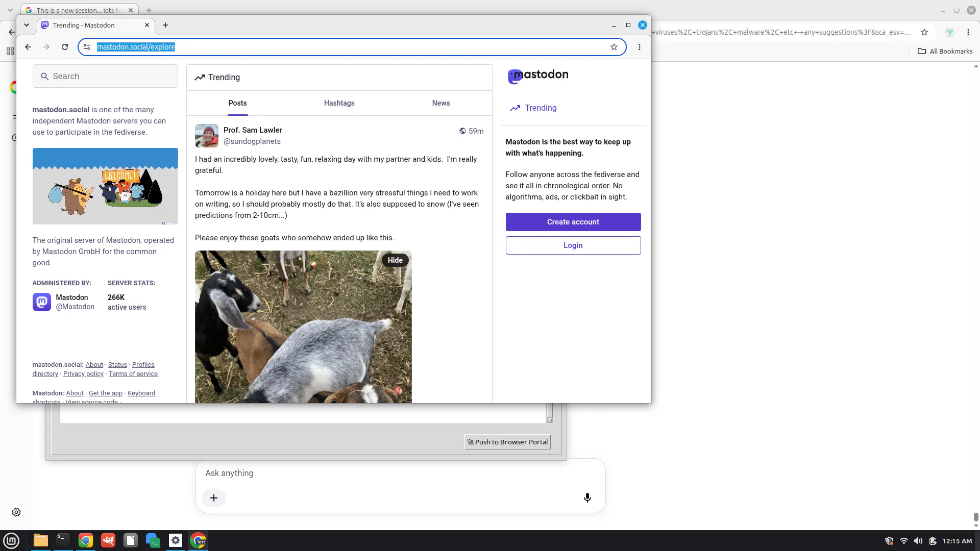View site information icon in address bar

[87, 47]
